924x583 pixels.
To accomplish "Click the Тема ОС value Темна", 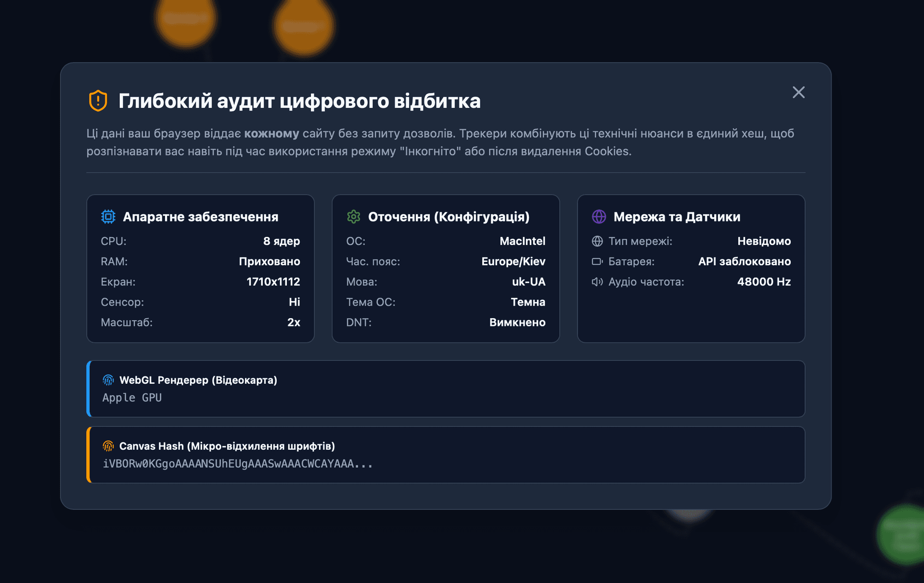I will (528, 302).
